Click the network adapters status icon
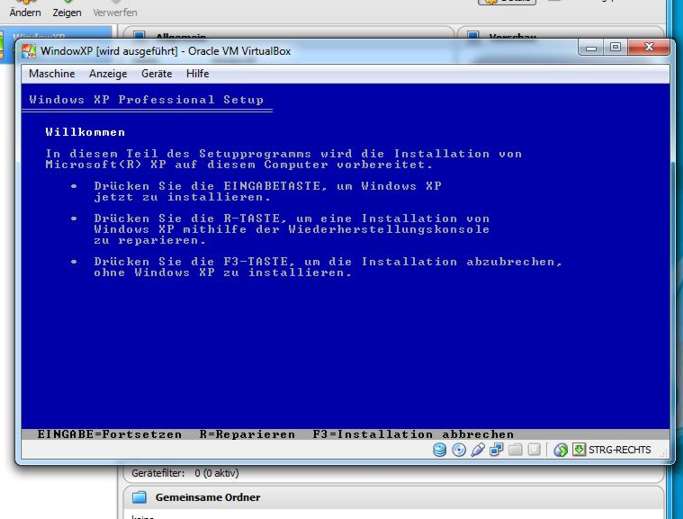This screenshot has width=683, height=519. (496, 449)
